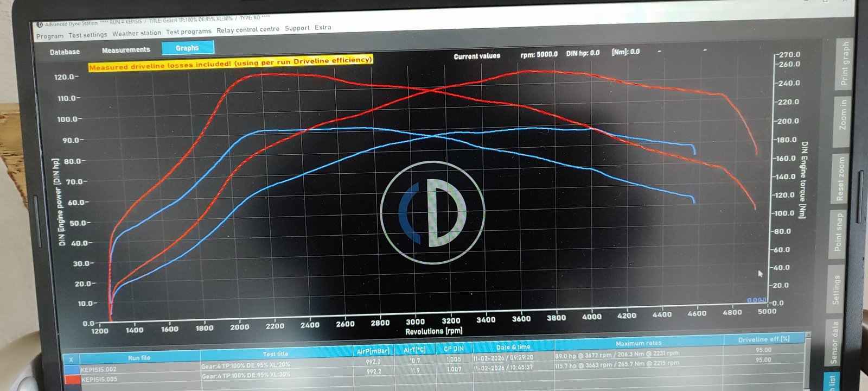The height and width of the screenshot is (391, 868).
Task: Click the Advanced Dyno Station app icon
Action: (39, 24)
